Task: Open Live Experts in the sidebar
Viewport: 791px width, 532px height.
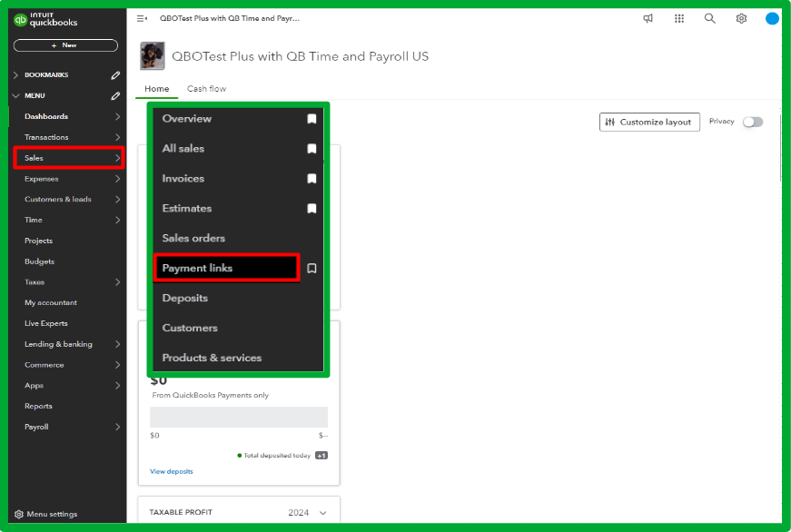Action: pyautogui.click(x=46, y=323)
